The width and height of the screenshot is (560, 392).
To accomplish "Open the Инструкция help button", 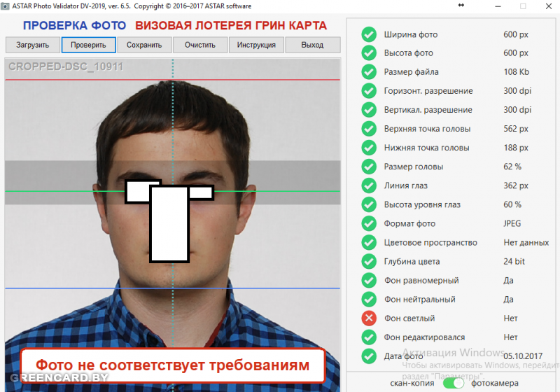I will [256, 45].
